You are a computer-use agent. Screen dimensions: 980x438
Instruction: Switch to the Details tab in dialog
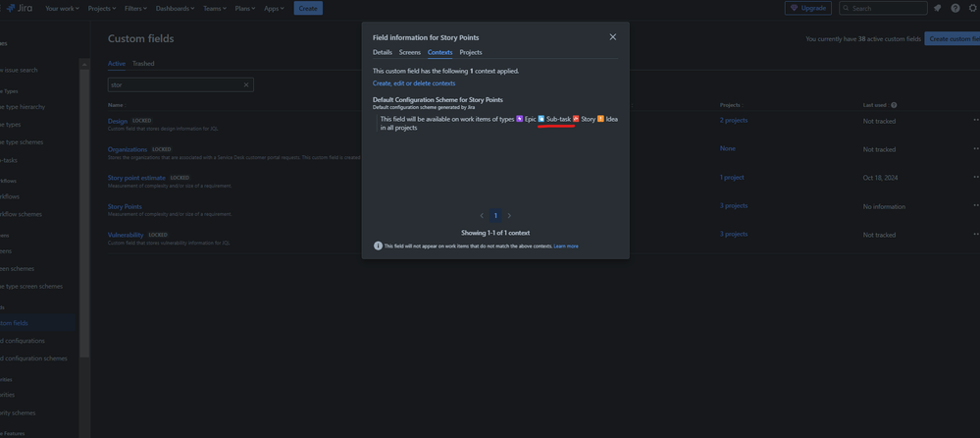point(383,52)
